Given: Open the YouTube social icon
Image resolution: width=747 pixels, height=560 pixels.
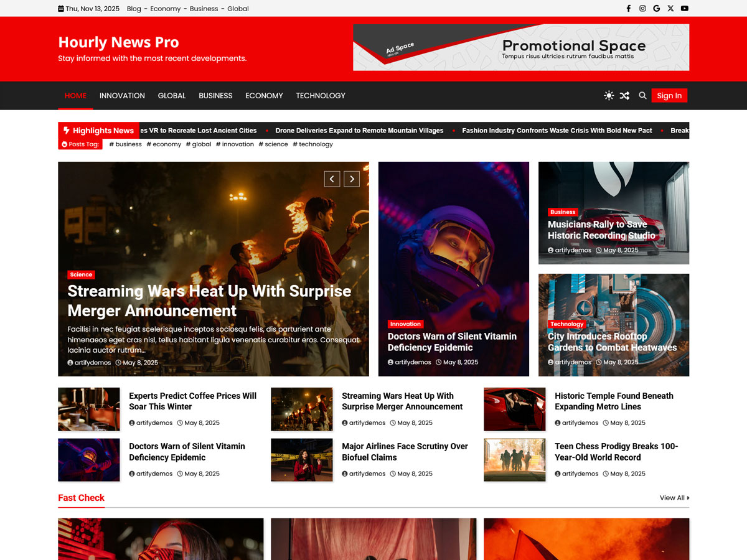Looking at the screenshot, I should (685, 9).
